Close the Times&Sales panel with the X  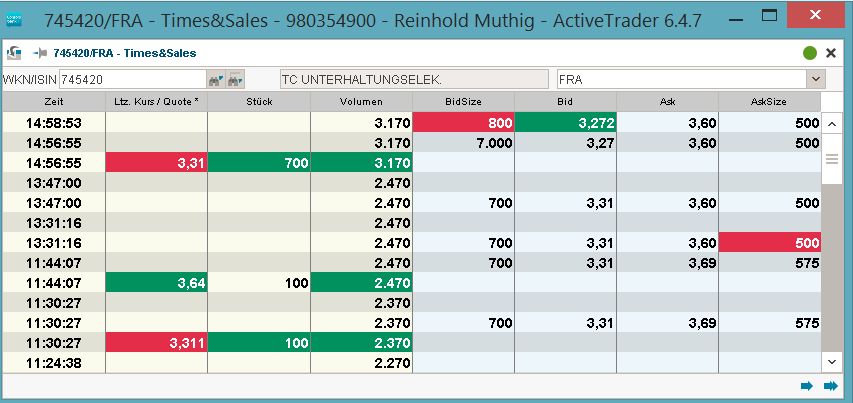pos(831,53)
